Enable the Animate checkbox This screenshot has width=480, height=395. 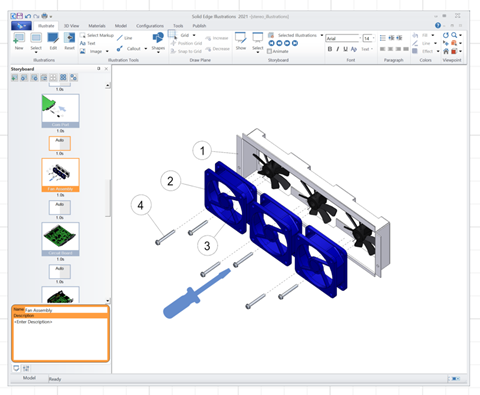tap(278, 51)
